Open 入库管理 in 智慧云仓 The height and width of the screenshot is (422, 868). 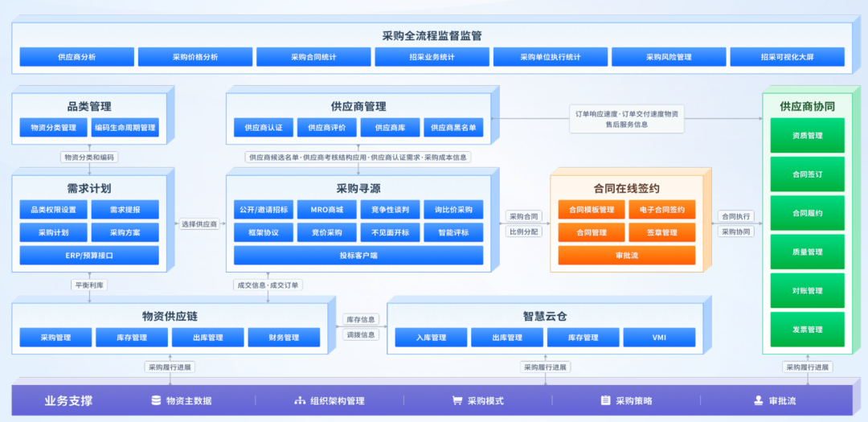(432, 338)
